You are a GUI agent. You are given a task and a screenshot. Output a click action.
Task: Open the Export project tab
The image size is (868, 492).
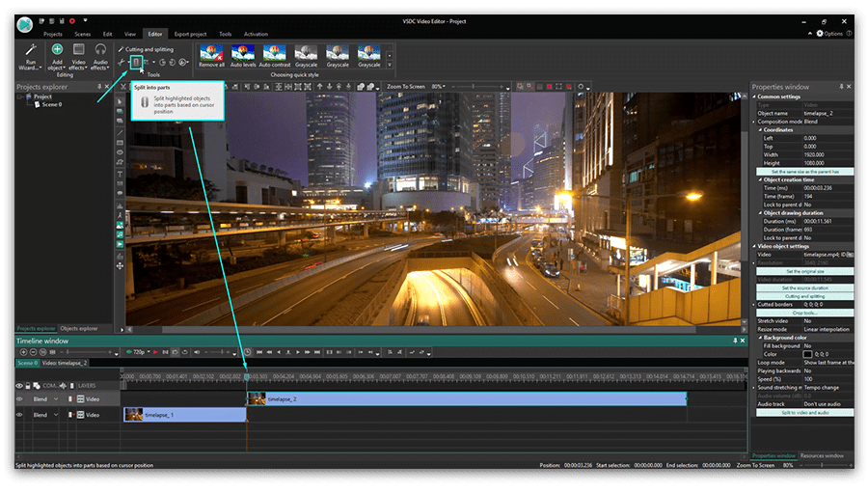(x=190, y=35)
